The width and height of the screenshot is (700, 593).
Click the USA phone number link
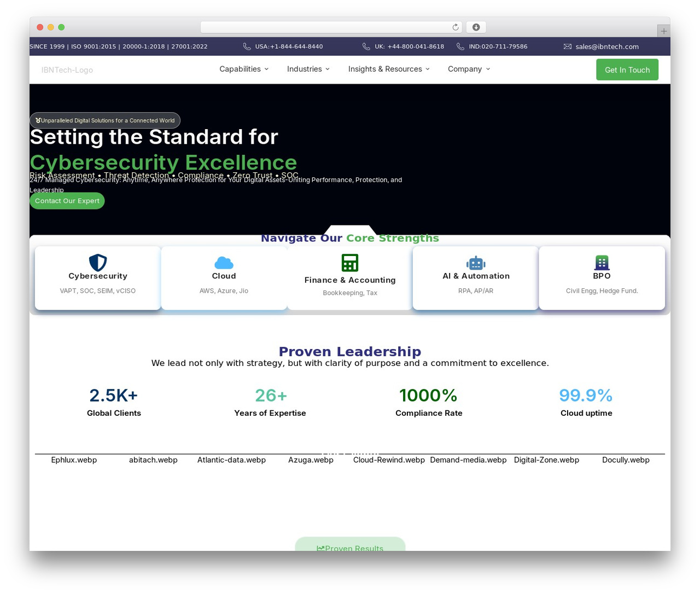pyautogui.click(x=289, y=46)
